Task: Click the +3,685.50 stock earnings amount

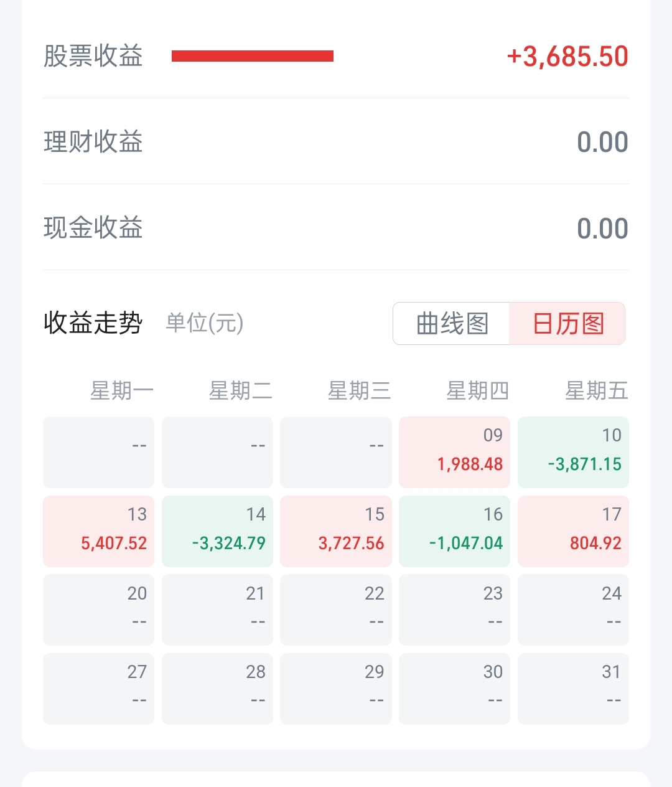Action: coord(567,56)
